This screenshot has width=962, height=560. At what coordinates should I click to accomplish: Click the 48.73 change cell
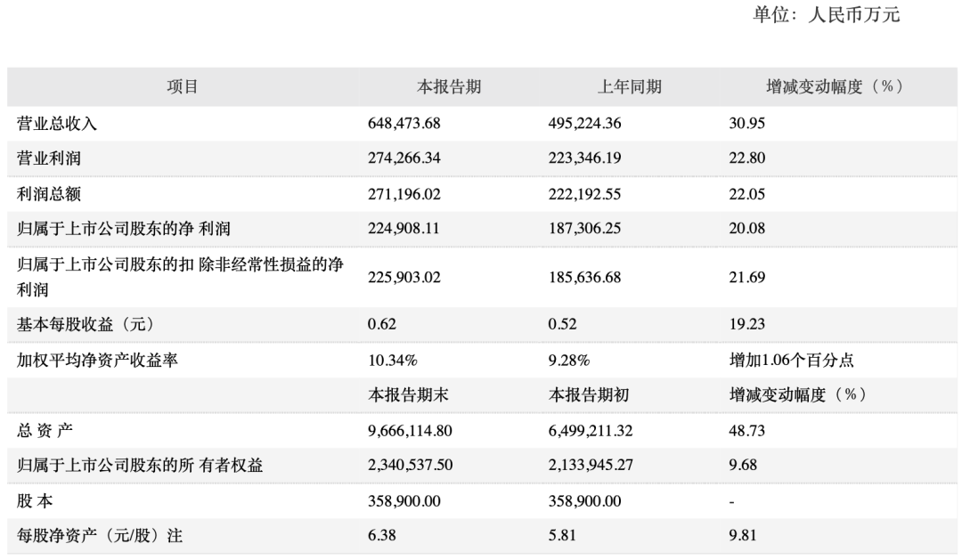coord(746,430)
